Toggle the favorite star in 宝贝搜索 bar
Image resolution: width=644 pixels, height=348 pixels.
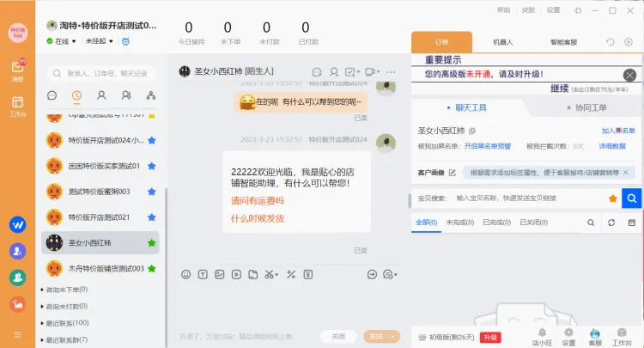click(613, 198)
